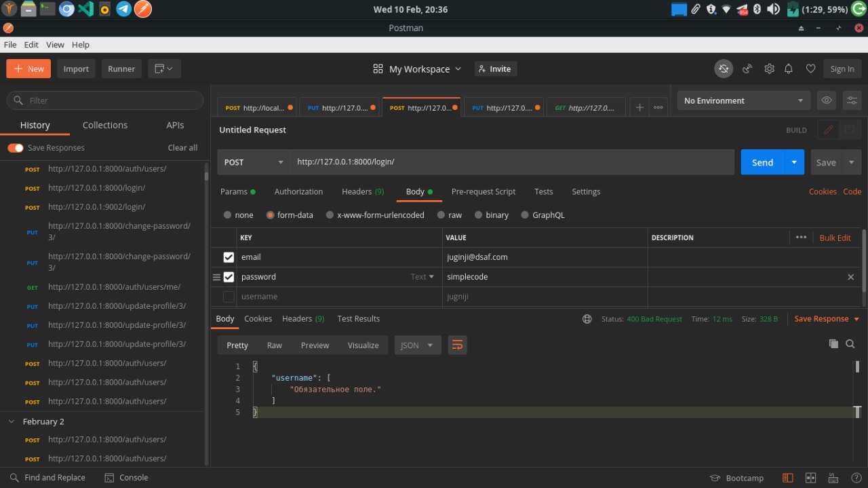Toggle two-pane layout icon in status bar
The image size is (868, 488).
tap(788, 478)
